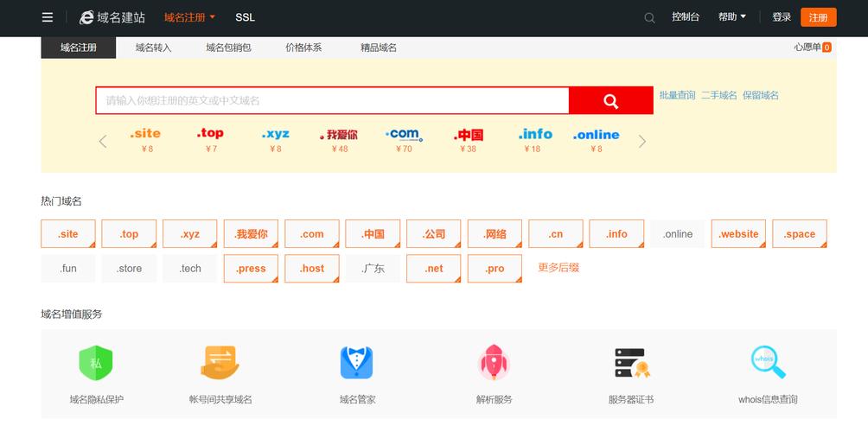Toggle the .我爱你 suffix in 热门域名
This screenshot has width=868, height=432.
(x=251, y=234)
